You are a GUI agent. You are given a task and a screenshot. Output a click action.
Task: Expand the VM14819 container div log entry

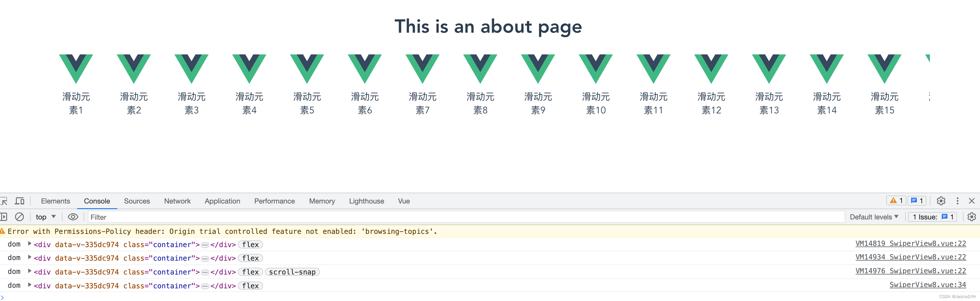coord(30,244)
